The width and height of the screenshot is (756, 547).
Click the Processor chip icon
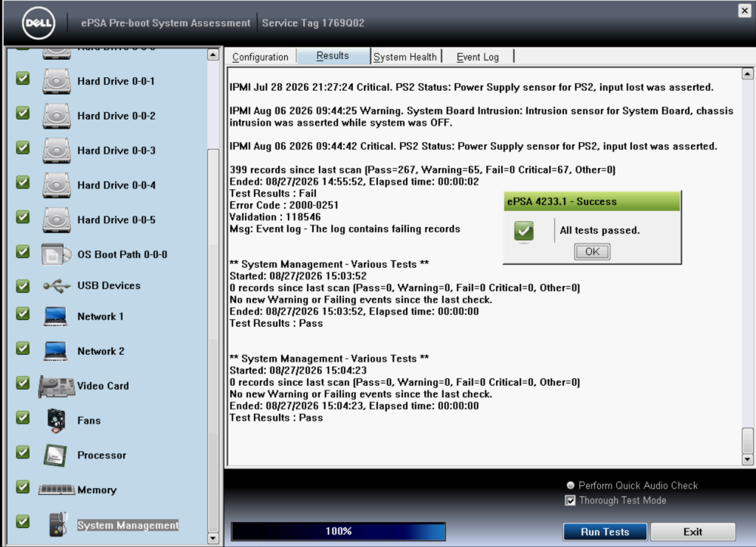point(55,455)
